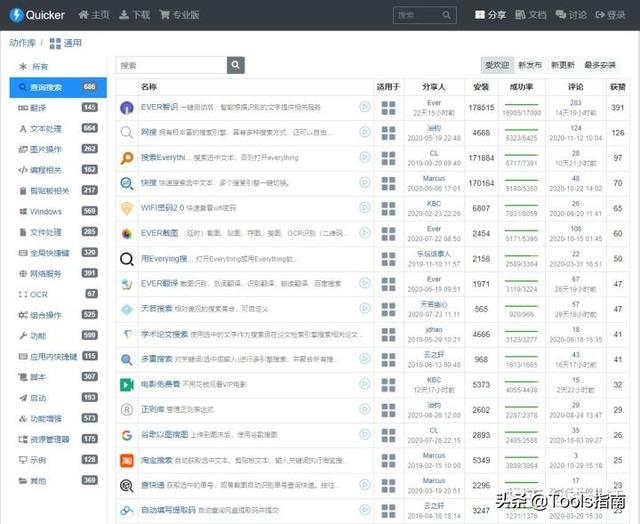This screenshot has width=640, height=524.
Task: Click the 查快递 magnifier icon
Action: tap(127, 486)
